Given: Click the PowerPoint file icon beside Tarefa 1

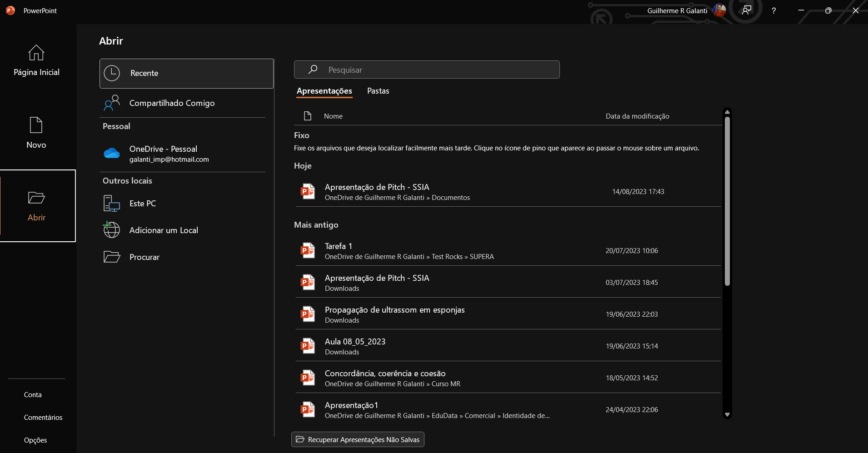Looking at the screenshot, I should click(308, 250).
